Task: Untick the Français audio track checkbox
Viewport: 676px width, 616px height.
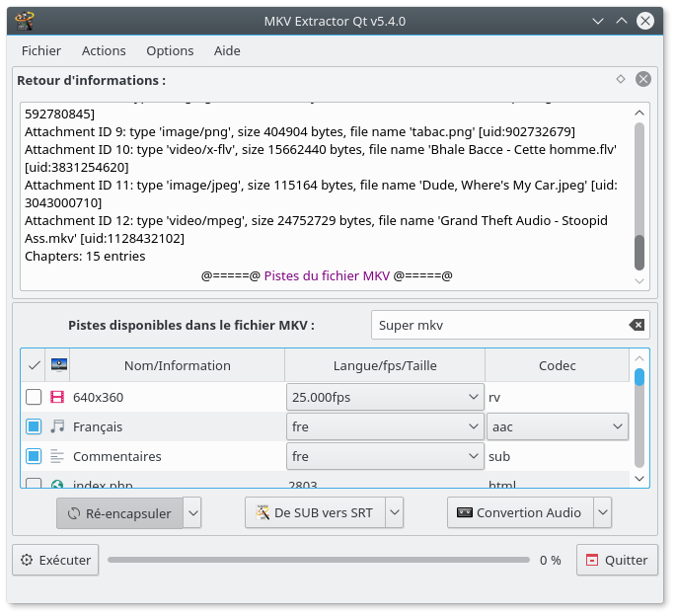Action: tap(34, 426)
